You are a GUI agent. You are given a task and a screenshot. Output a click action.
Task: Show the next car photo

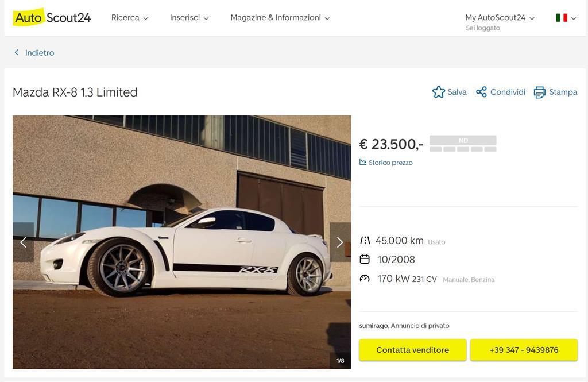click(340, 242)
